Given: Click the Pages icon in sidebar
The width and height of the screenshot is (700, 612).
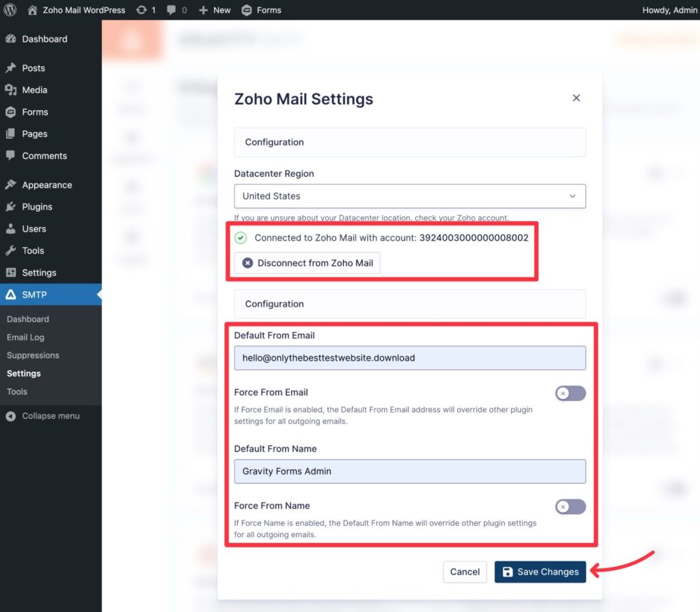Looking at the screenshot, I should (11, 134).
